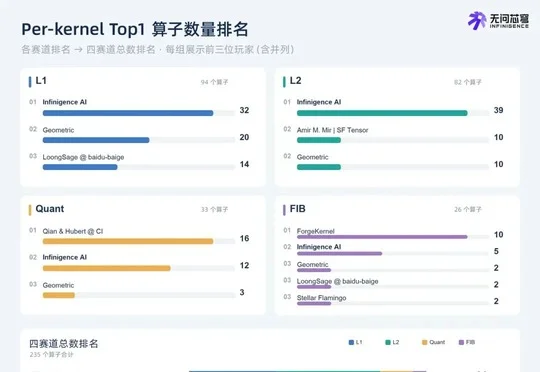
Task: Click the Quant section heading
Action: pos(50,209)
